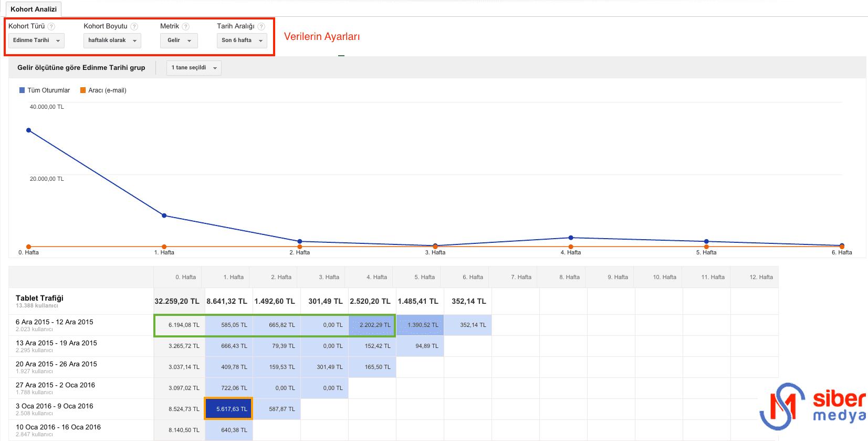The height and width of the screenshot is (441, 868).
Task: Click the total cell 352,14 TL
Action: tap(468, 301)
